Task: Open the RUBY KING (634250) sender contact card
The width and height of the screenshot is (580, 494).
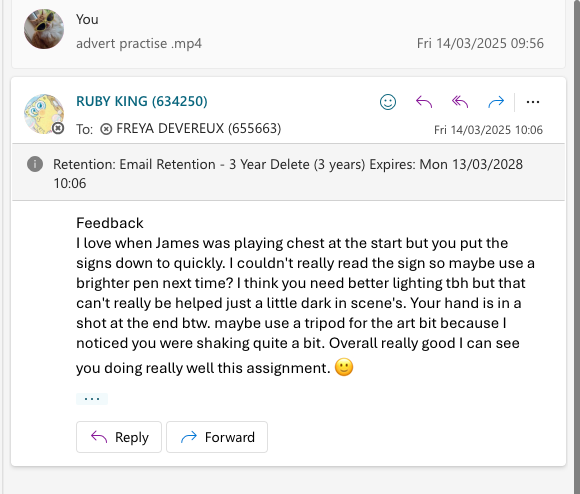Action: (142, 101)
